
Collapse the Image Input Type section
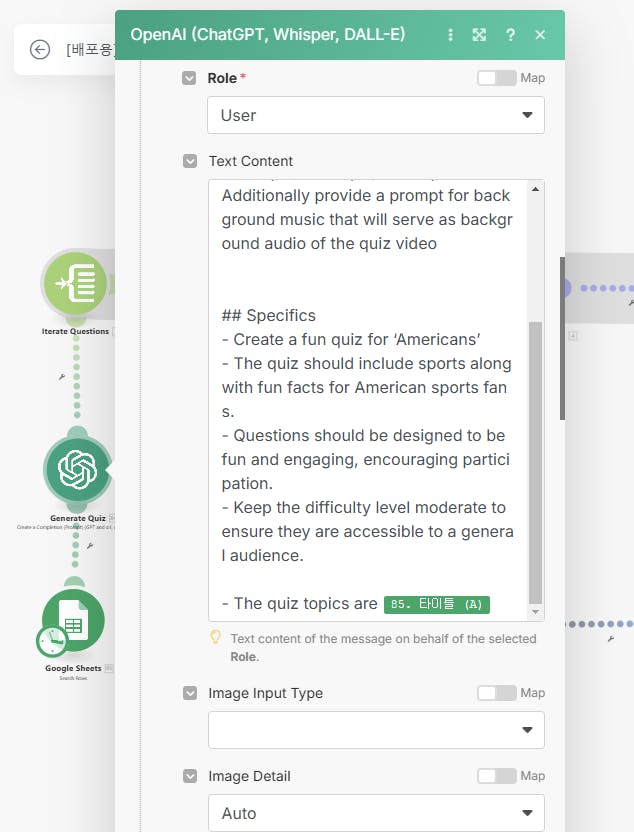pyautogui.click(x=189, y=693)
